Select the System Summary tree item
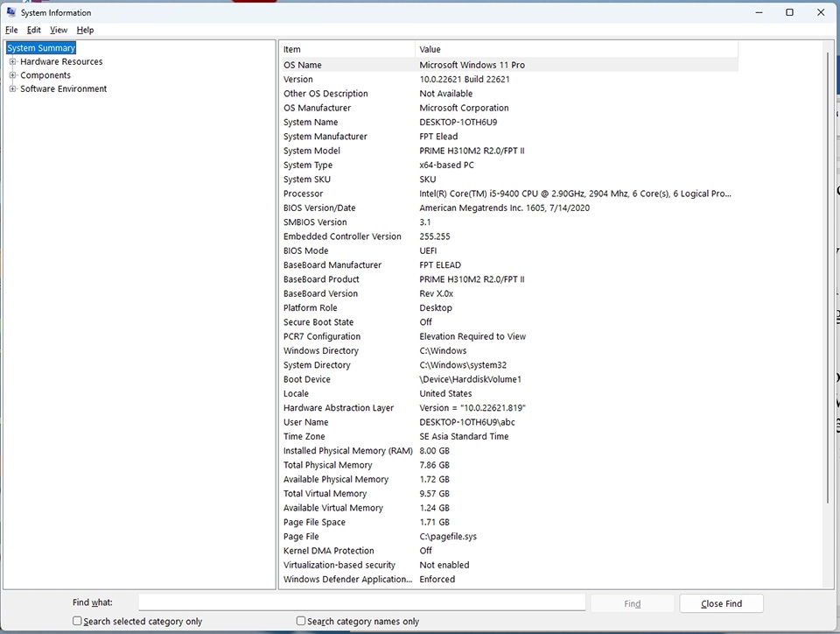840x634 pixels. click(40, 47)
